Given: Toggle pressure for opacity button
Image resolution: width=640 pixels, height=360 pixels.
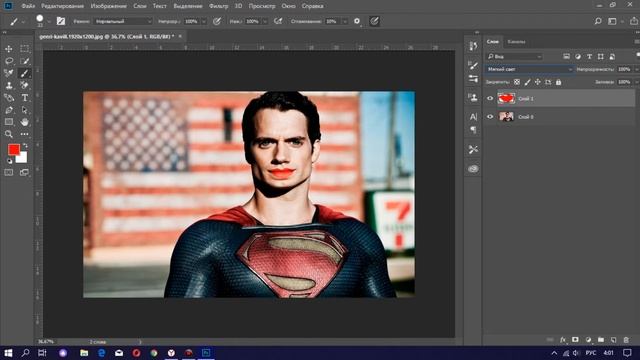Looking at the screenshot, I should [x=217, y=21].
